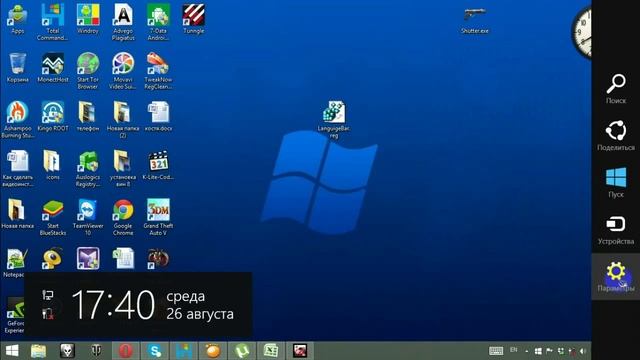
Task: Open the MonectHost shortcut
Action: (x=53, y=68)
